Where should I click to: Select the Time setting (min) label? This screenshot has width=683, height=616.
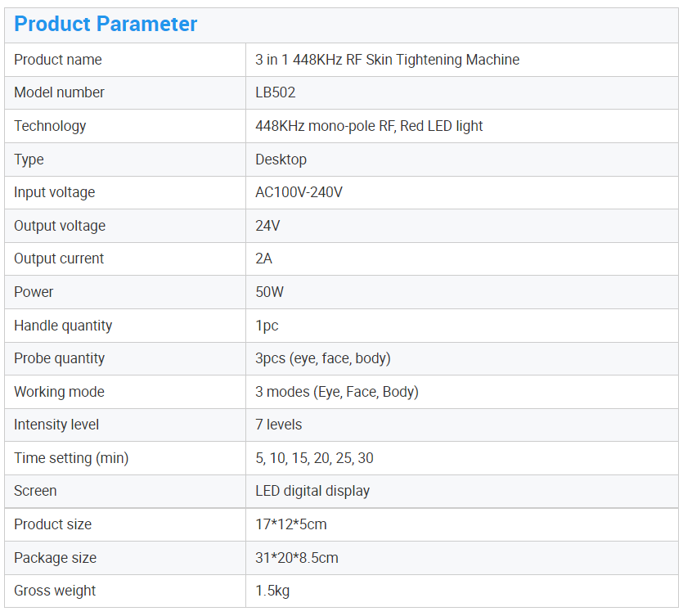[x=71, y=458]
